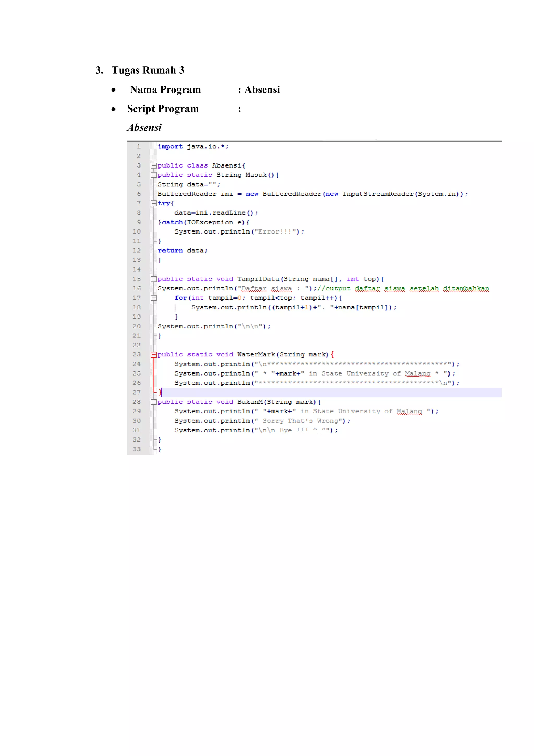Collapse the fold marker for class Absensi

pos(153,166)
